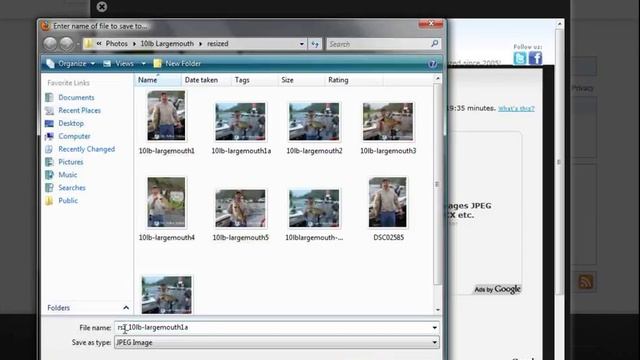Sort by the Date taken column header
Screen dimensions: 640x360
(x=206, y=80)
